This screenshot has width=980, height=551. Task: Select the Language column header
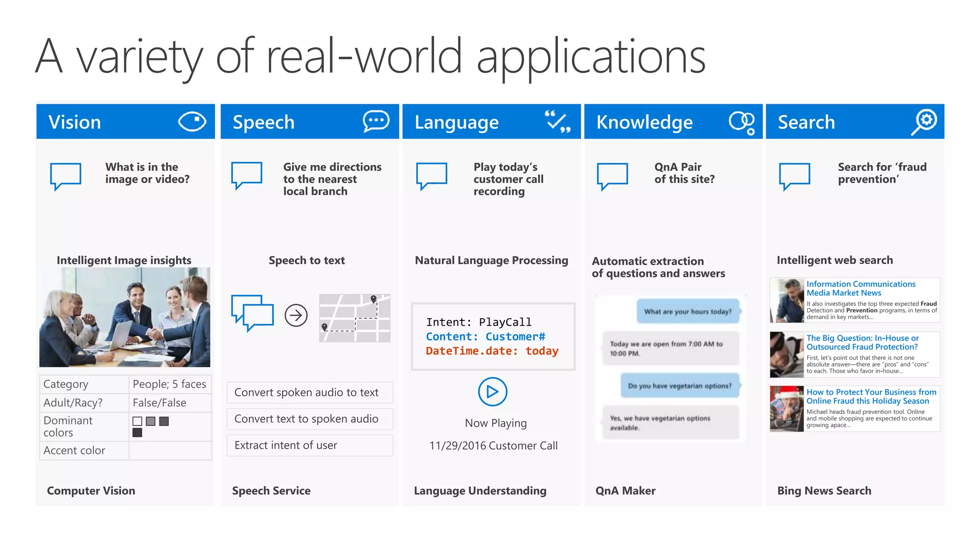(x=491, y=121)
